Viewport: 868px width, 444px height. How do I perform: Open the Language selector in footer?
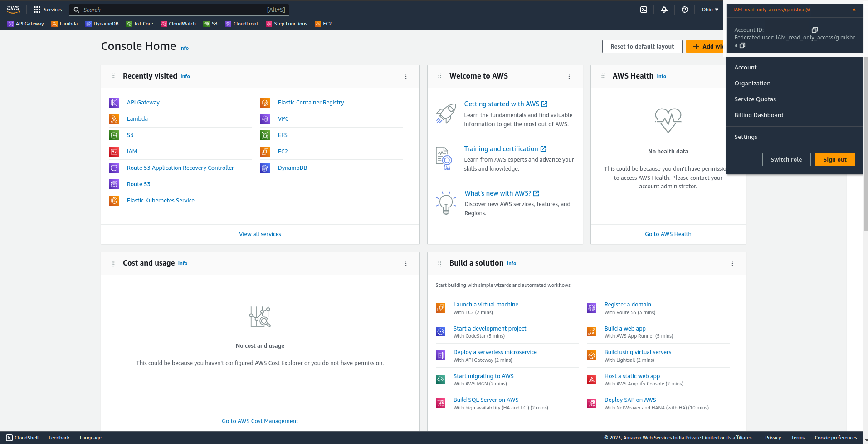point(91,438)
